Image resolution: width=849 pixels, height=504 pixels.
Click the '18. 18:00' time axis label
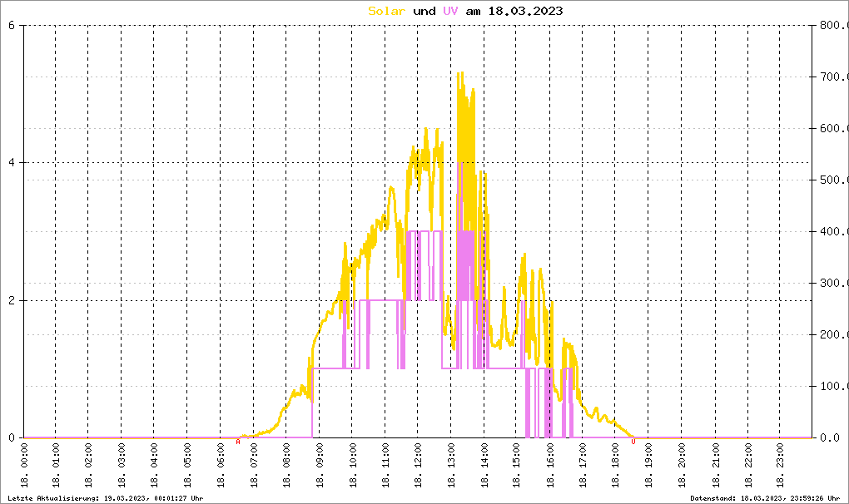click(x=616, y=465)
